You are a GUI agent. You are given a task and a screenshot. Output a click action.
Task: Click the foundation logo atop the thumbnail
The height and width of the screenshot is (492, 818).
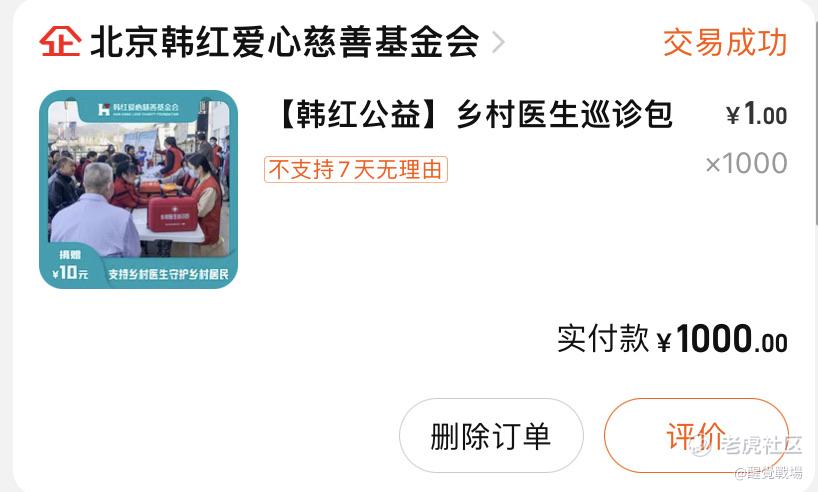coord(139,109)
